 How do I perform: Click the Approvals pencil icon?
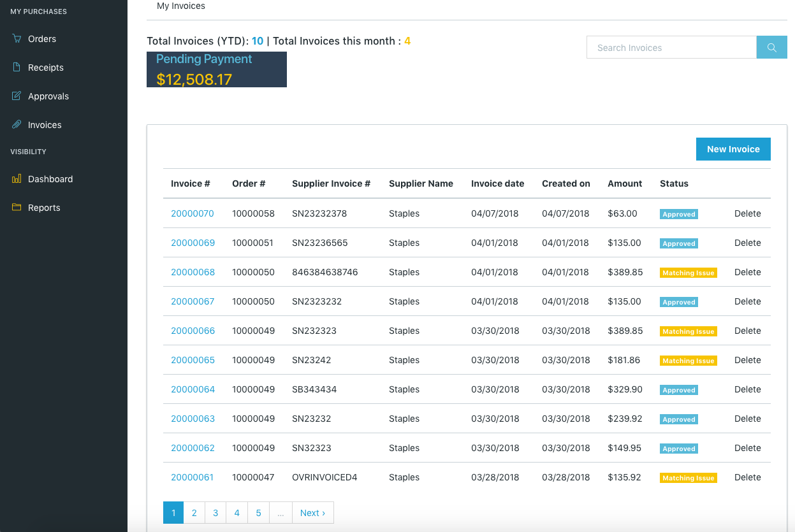(17, 96)
